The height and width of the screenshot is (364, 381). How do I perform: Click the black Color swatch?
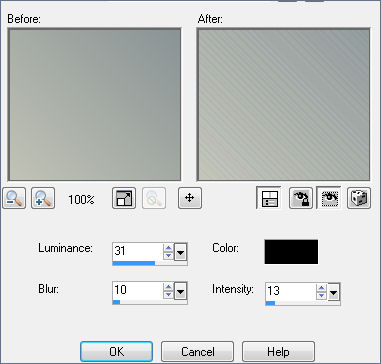[x=291, y=252]
